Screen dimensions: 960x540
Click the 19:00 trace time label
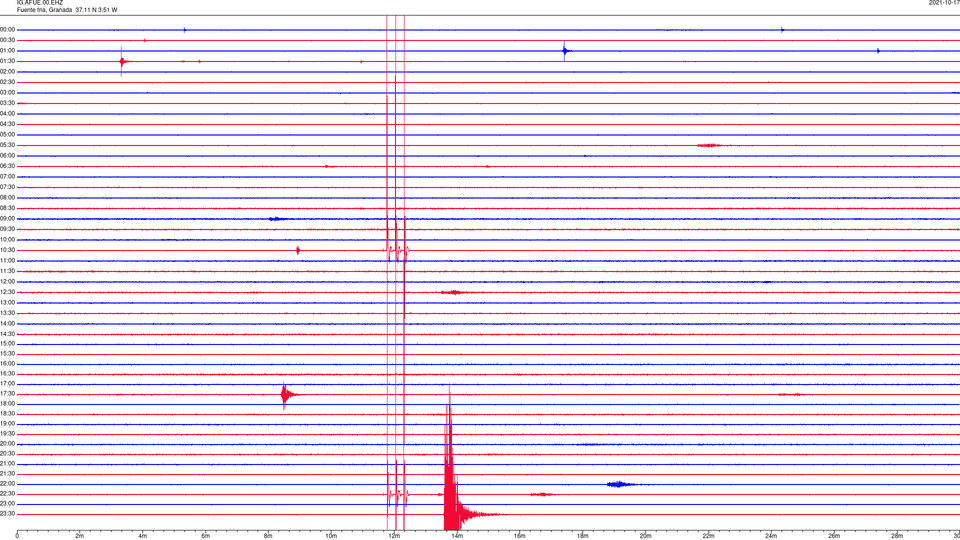tap(7, 424)
